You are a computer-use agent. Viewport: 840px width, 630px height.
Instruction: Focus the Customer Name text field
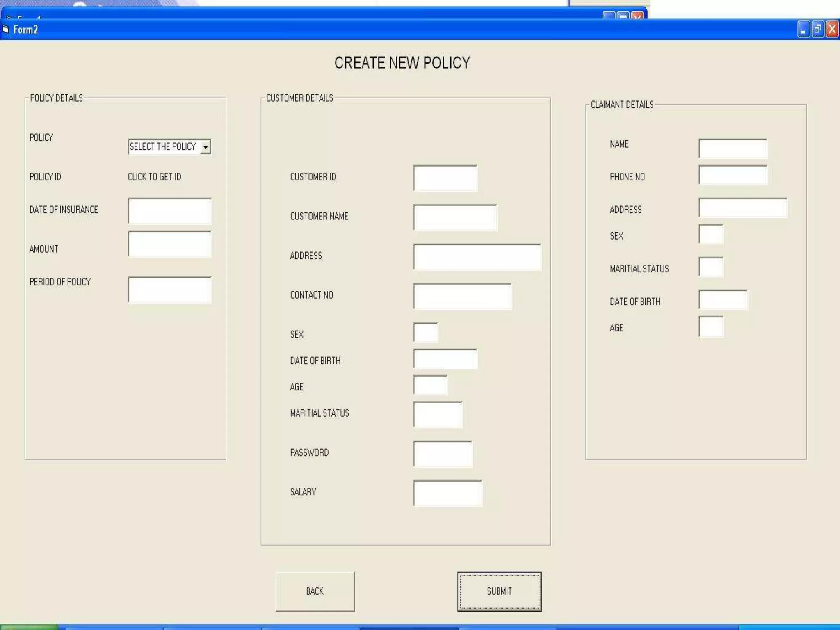[455, 218]
